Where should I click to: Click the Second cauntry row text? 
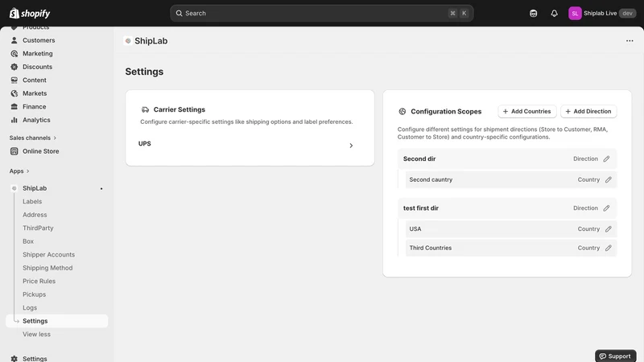[431, 179]
